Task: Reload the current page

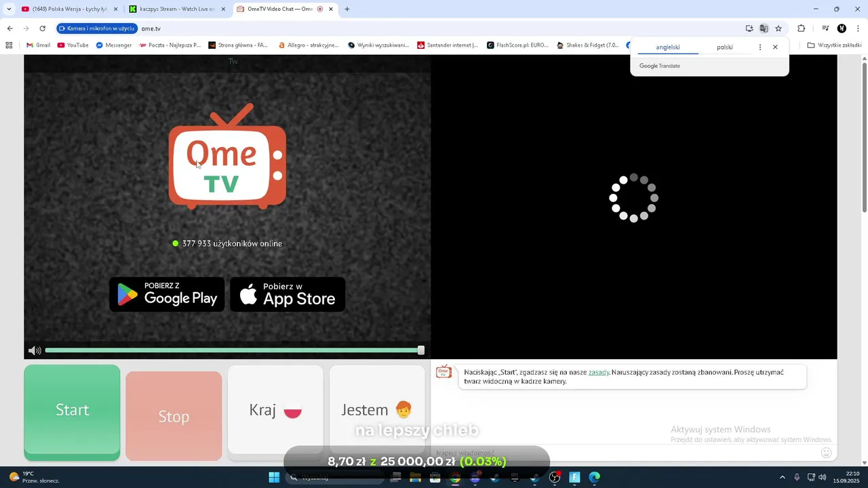Action: click(42, 28)
